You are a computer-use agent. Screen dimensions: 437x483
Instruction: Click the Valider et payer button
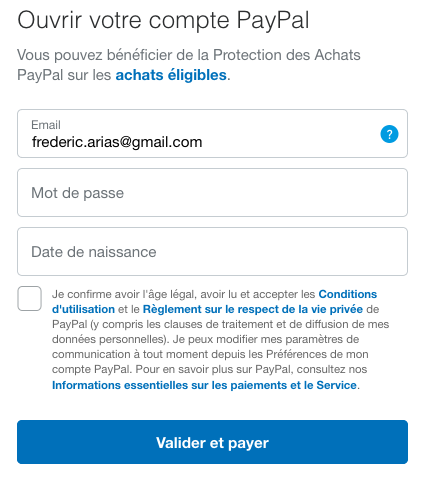[x=212, y=442]
